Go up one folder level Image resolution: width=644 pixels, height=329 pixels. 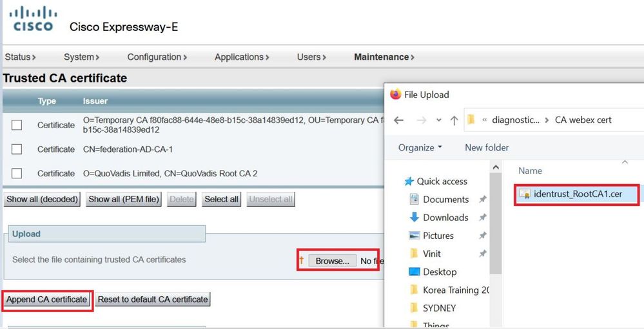(x=454, y=120)
